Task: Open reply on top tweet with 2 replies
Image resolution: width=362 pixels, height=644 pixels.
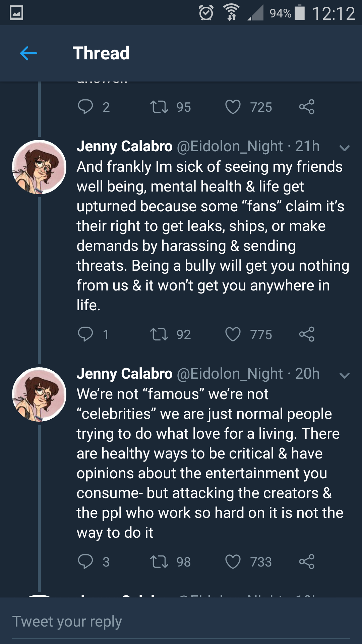Action: [x=85, y=107]
